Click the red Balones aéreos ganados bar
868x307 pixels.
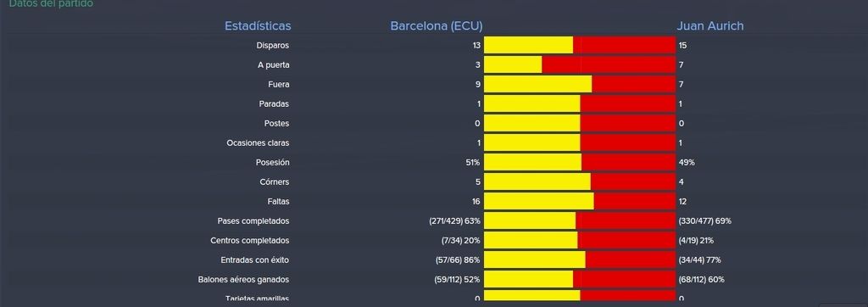[625, 279]
